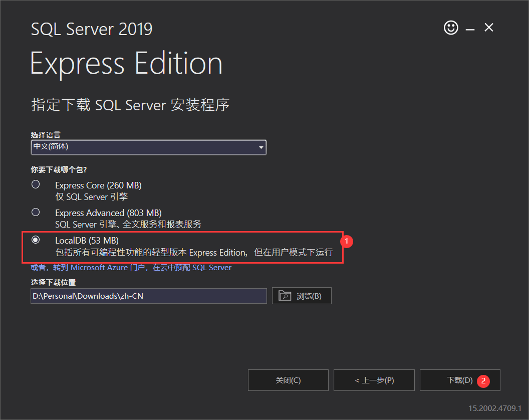Click the Express Core (260 MB) label text
This screenshot has height=420, width=529.
pyautogui.click(x=98, y=185)
